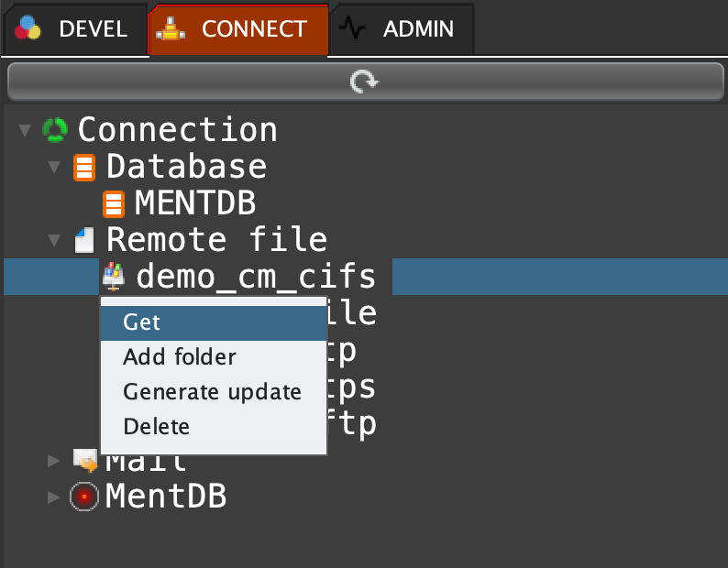Choose Generate update menu entry

tap(212, 392)
